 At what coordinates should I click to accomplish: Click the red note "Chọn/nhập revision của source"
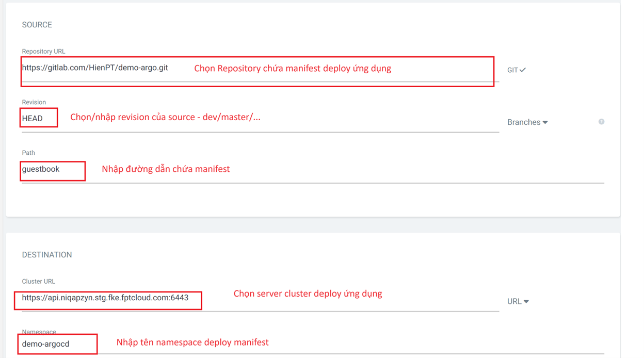point(165,118)
